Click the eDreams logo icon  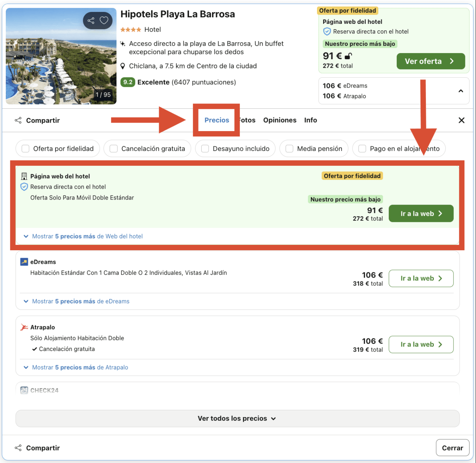(24, 262)
